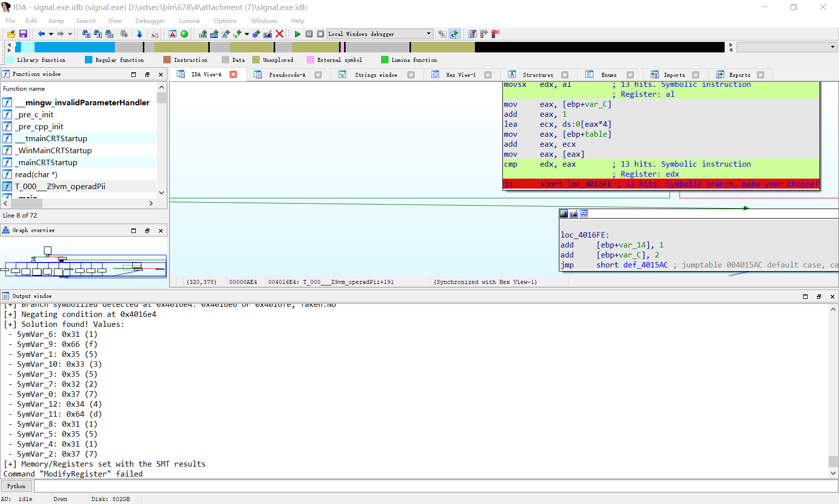The image size is (839, 504).
Task: Toggle the highlighted refresh toolbar button
Action: pos(454,34)
